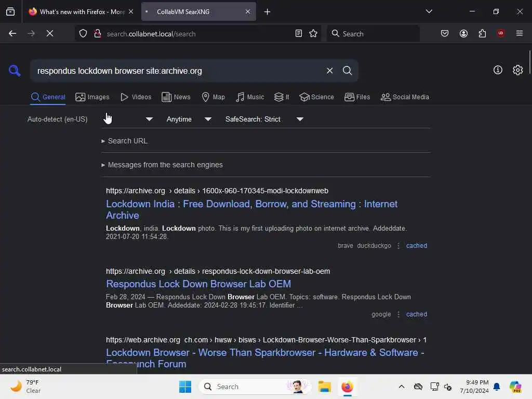Open the Lockdown India Internet Archive result
Screen dimensions: 532x399
pos(251,210)
